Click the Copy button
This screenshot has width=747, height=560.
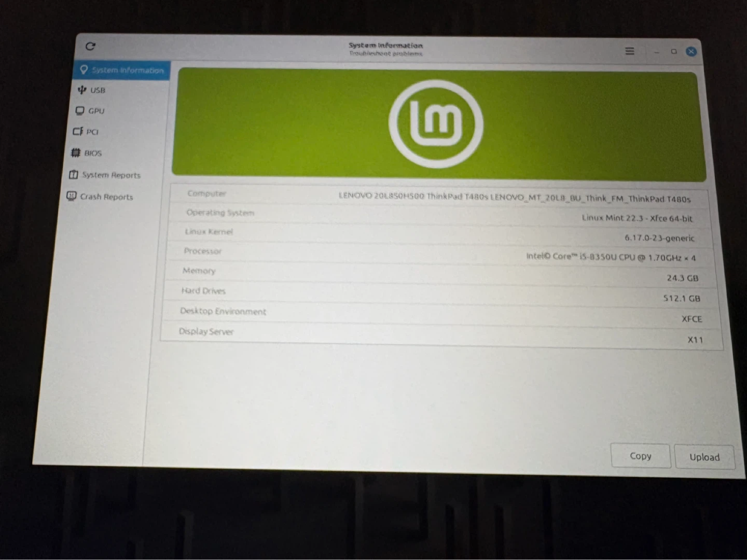coord(641,456)
